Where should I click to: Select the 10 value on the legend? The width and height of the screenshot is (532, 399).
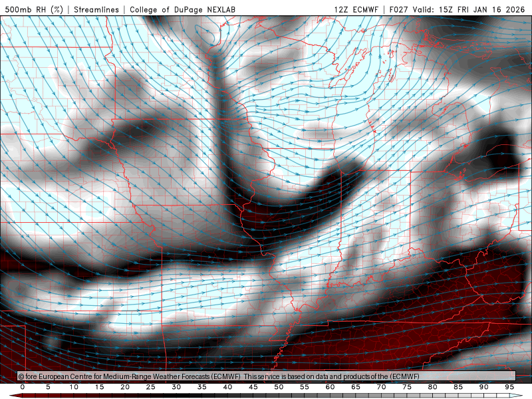click(x=74, y=387)
